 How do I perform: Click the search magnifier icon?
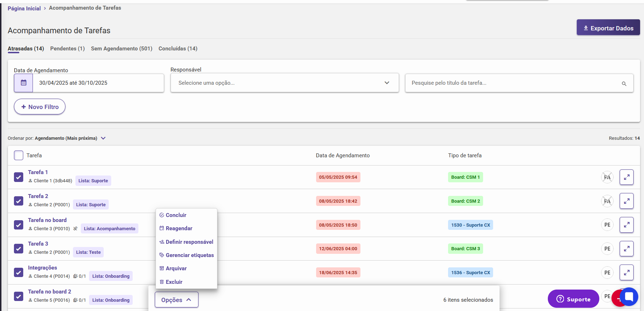coord(624,84)
